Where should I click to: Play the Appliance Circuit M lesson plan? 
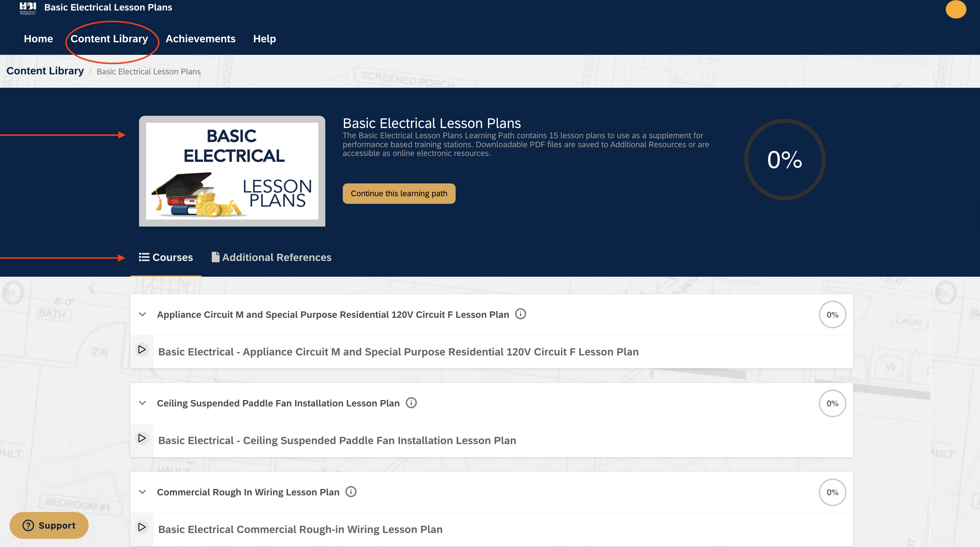(142, 350)
